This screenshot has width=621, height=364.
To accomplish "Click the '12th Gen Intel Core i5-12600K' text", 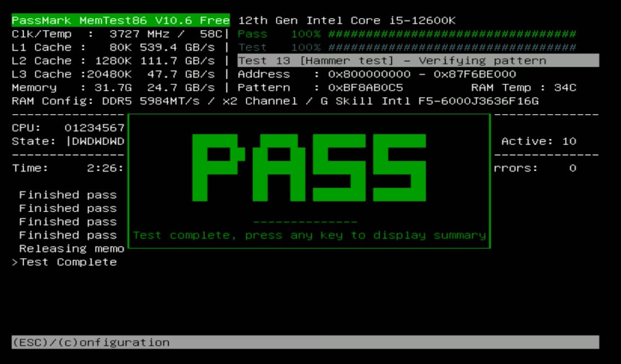I will tap(347, 20).
